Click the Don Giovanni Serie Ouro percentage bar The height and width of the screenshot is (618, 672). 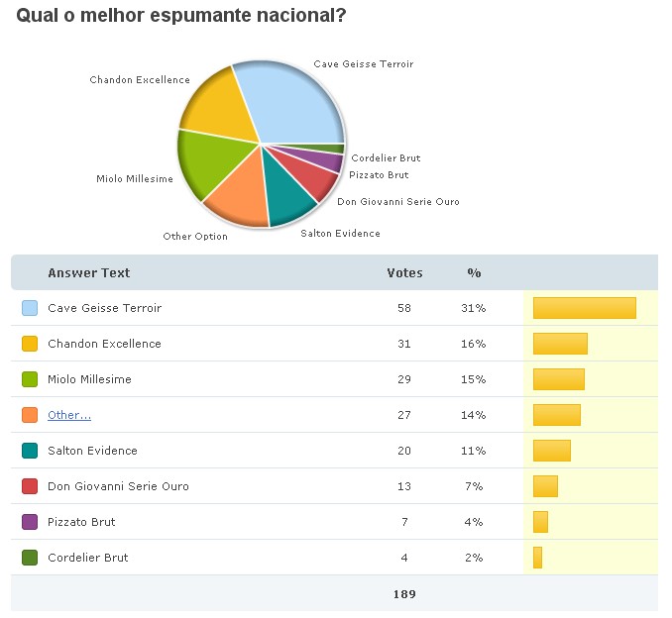pyautogui.click(x=545, y=486)
